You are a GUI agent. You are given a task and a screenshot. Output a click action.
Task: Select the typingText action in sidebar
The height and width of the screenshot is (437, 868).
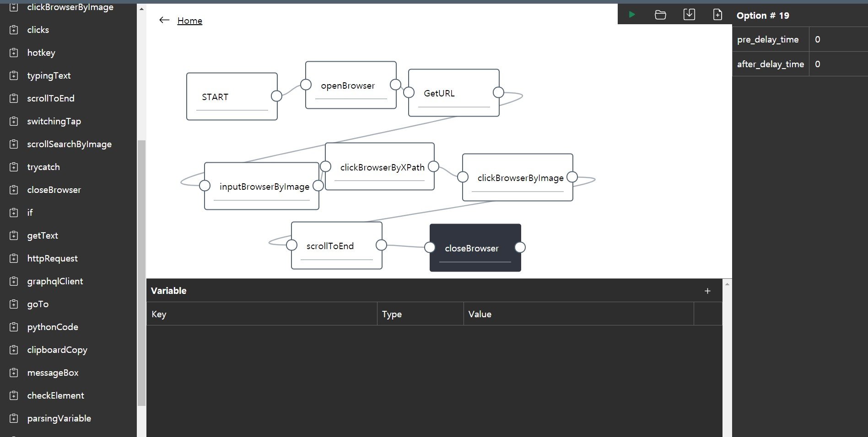[x=49, y=75]
